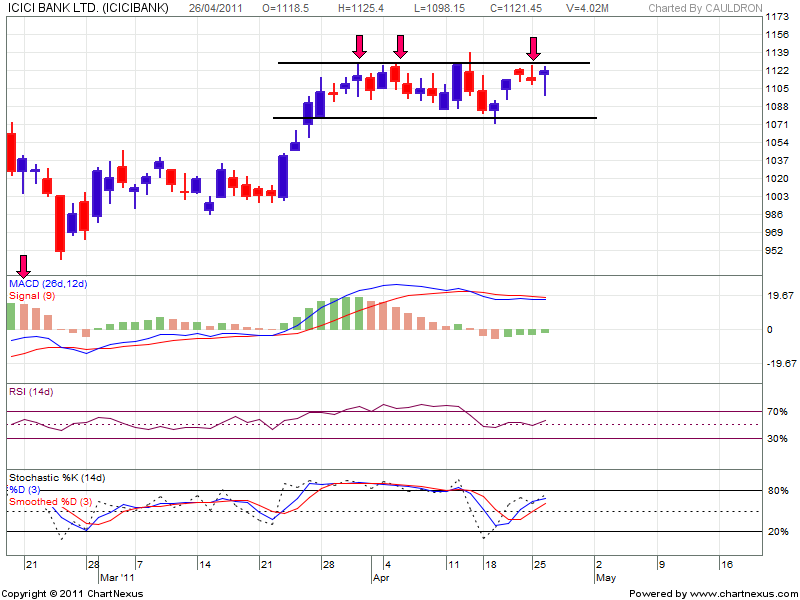Click the Mar '11 date axis label
800x600 pixels.
116,578
